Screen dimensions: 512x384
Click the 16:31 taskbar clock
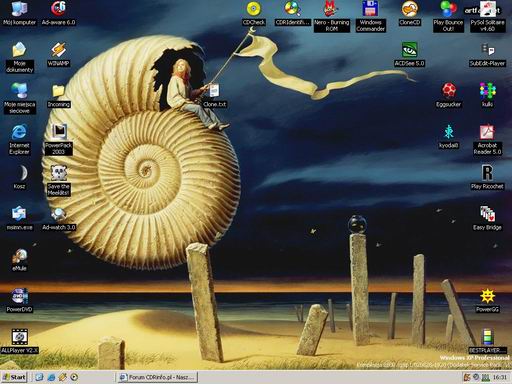[500, 377]
